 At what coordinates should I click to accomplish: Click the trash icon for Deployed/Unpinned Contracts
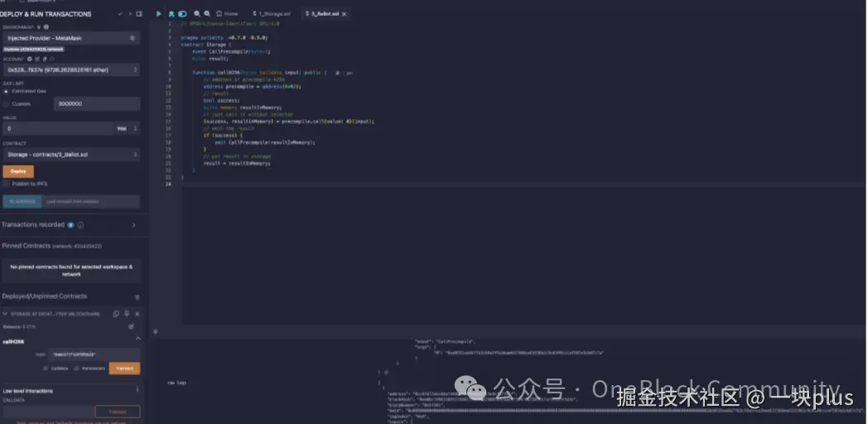(x=137, y=297)
